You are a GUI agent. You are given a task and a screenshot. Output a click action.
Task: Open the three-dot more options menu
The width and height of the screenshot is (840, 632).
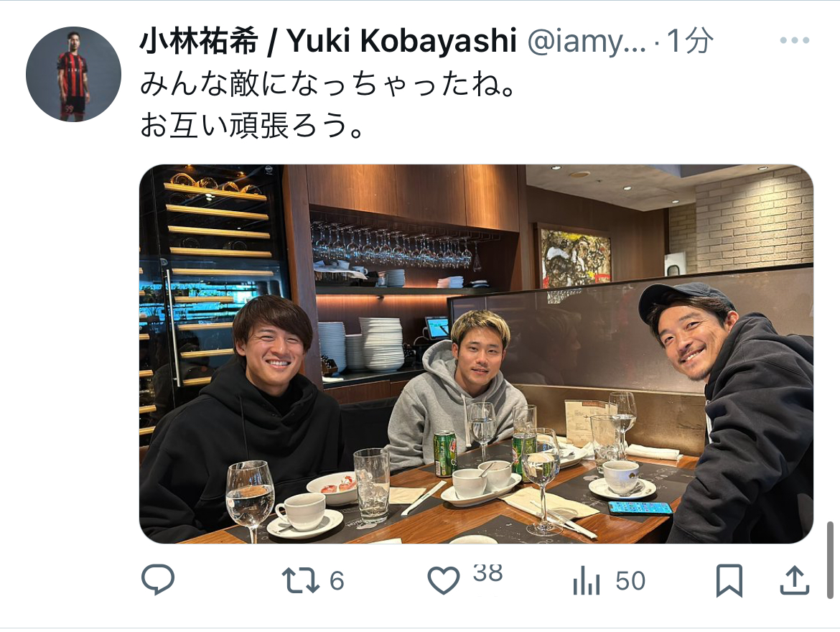pos(795,40)
